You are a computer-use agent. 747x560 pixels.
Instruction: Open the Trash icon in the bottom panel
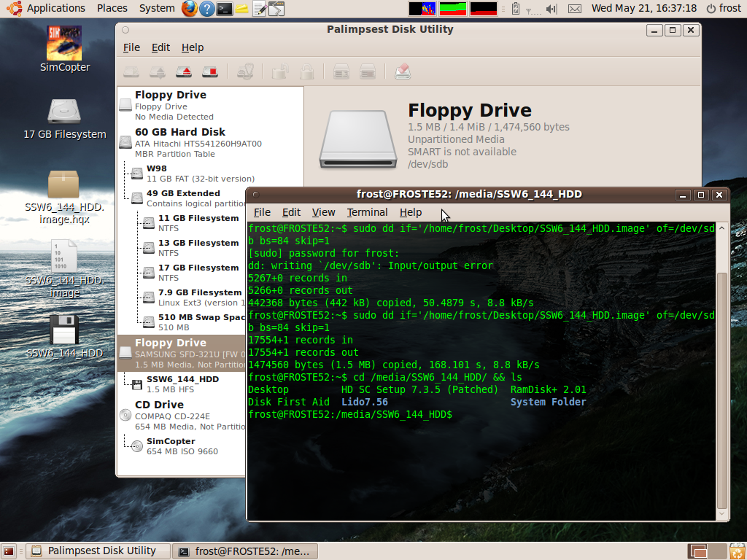pyautogui.click(x=737, y=551)
